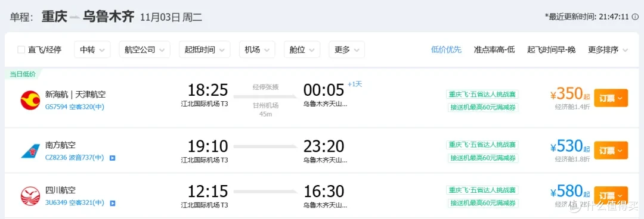Image resolution: width=644 pixels, height=219 pixels.
Task: Click the 四川航空 airline name
Action: click(60, 190)
